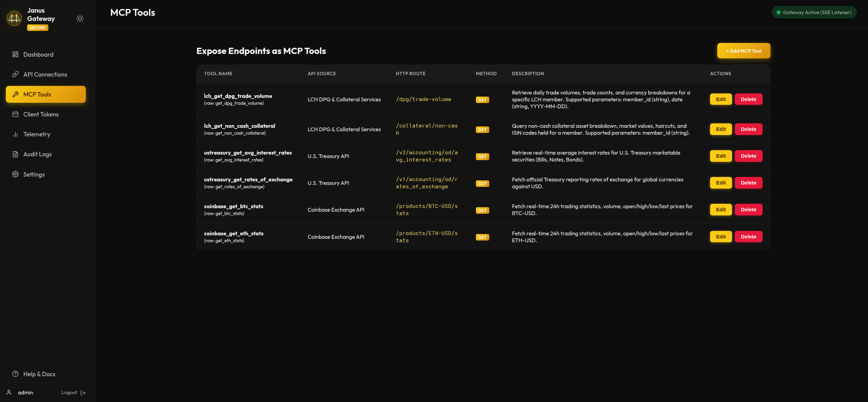Delete the coinbase_get_eth_stats tool
The width and height of the screenshot is (868, 402).
pyautogui.click(x=749, y=236)
